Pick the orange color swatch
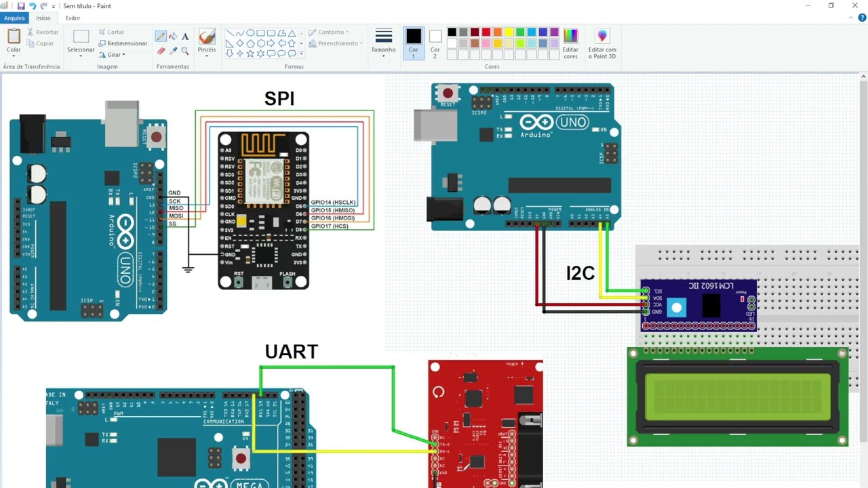 (498, 32)
